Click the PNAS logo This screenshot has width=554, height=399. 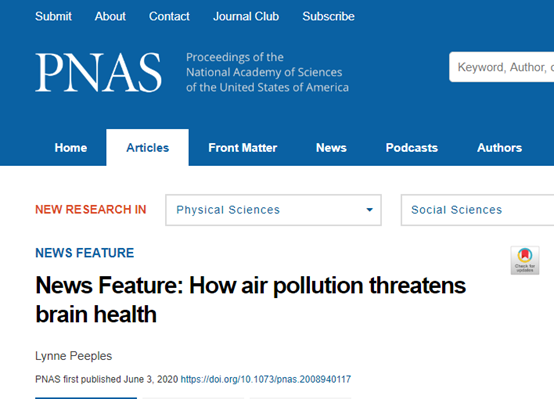point(99,72)
